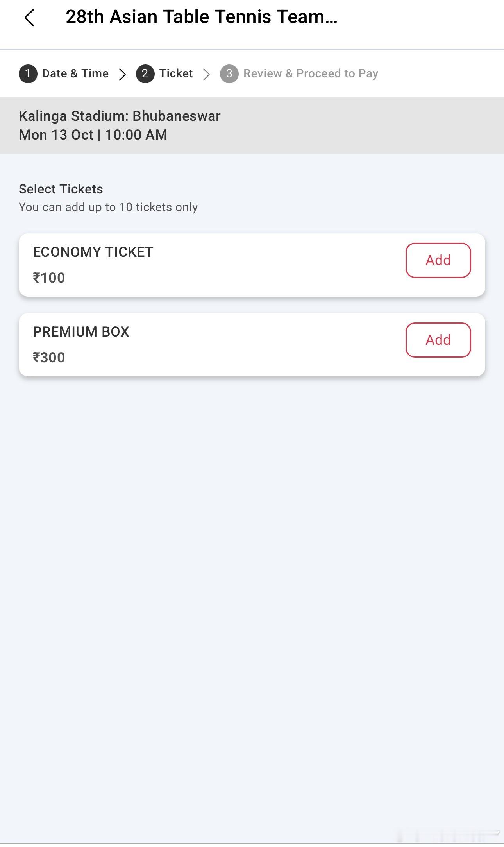Select the ECONOMY TICKET card title
The height and width of the screenshot is (847, 504).
pos(93,252)
